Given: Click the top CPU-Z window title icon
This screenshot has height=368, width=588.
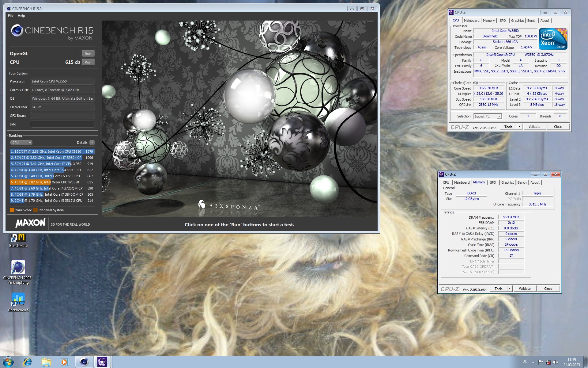Looking at the screenshot, I should coord(451,12).
